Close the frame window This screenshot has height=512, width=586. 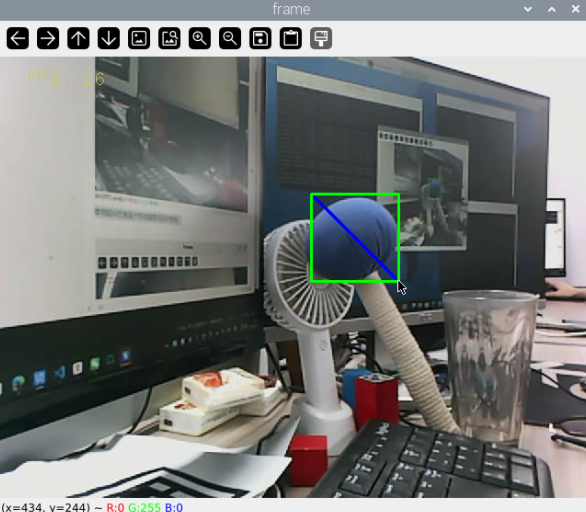576,9
